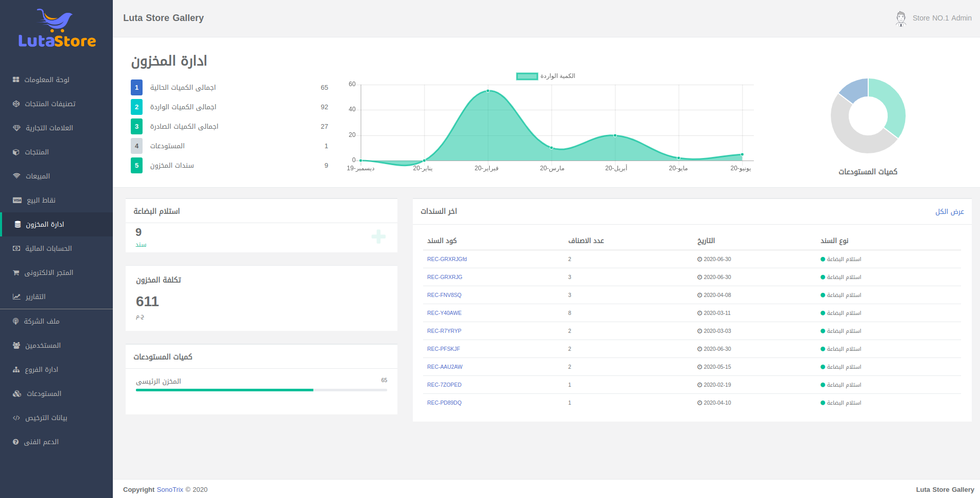Toggle الكمية الواردة chart legend swatch
Screen dimensions: 980x498
(x=527, y=76)
